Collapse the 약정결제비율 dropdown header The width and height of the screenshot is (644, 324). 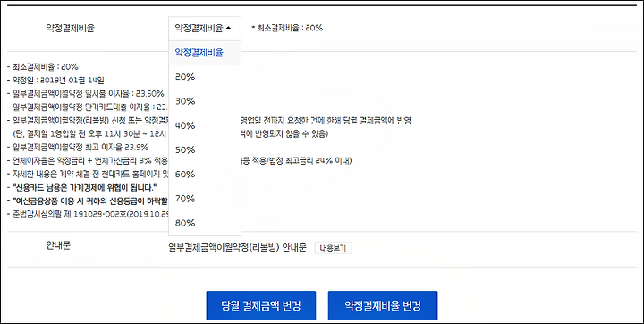coord(205,28)
